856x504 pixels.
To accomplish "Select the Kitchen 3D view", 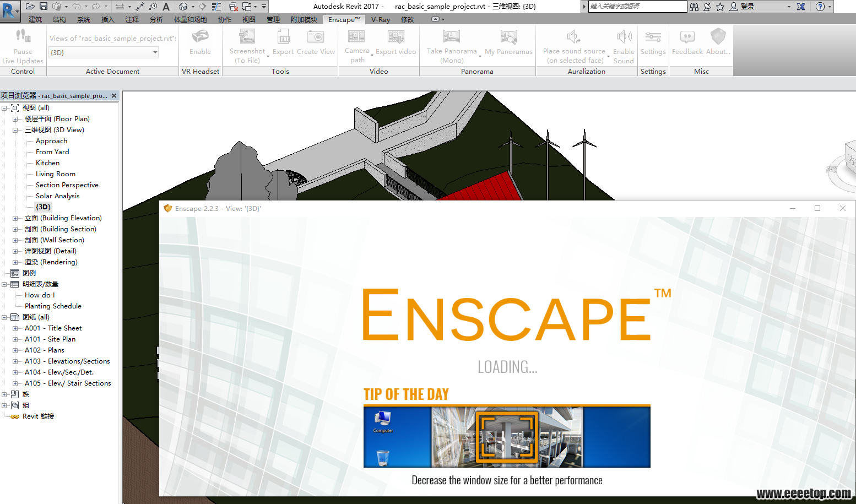I will click(47, 163).
